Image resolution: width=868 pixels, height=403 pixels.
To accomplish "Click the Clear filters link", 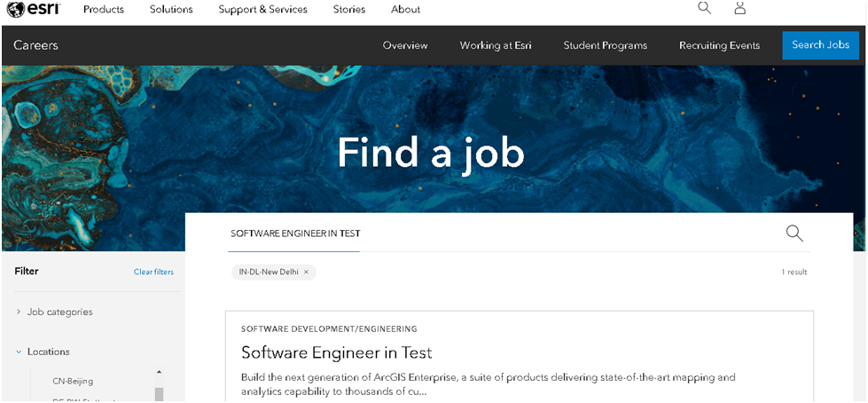I will (x=153, y=273).
